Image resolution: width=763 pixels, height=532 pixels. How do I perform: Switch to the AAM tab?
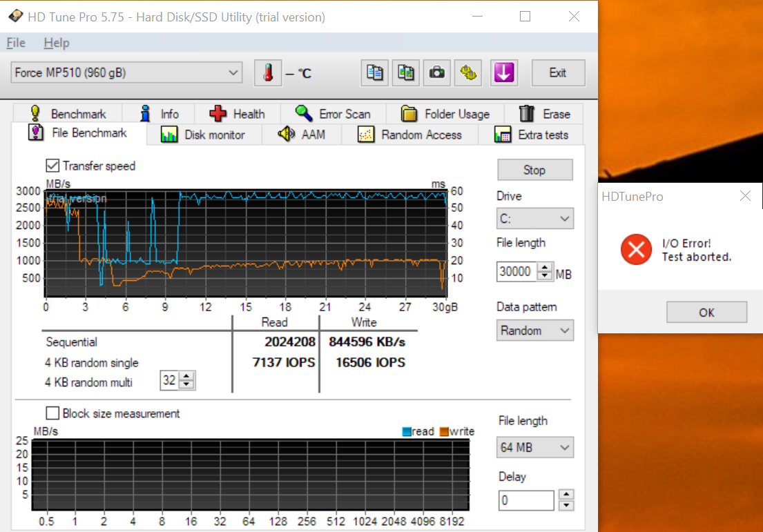click(302, 135)
